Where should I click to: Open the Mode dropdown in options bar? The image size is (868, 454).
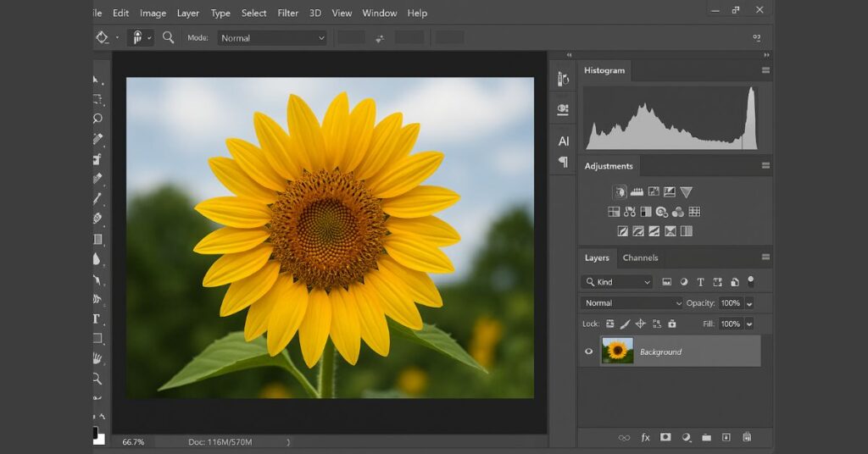tap(272, 38)
